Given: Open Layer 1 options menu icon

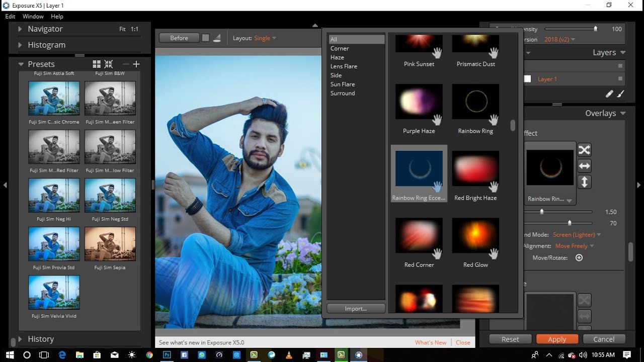Looking at the screenshot, I should point(620,79).
